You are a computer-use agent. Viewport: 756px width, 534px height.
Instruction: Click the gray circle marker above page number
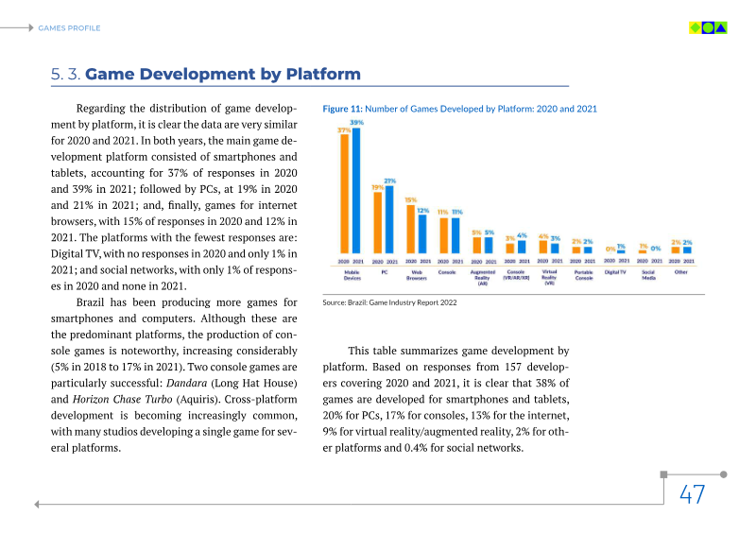pyautogui.click(x=724, y=474)
